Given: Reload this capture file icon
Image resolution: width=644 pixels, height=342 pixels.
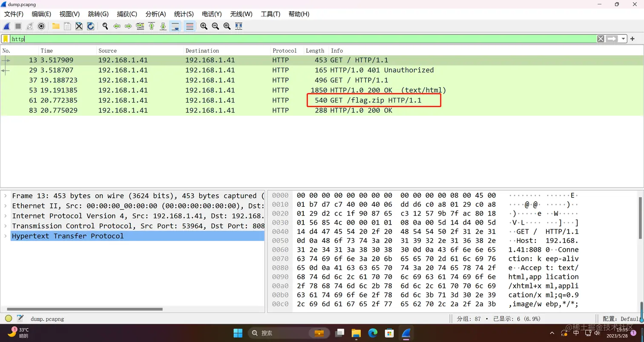Looking at the screenshot, I should coord(90,26).
